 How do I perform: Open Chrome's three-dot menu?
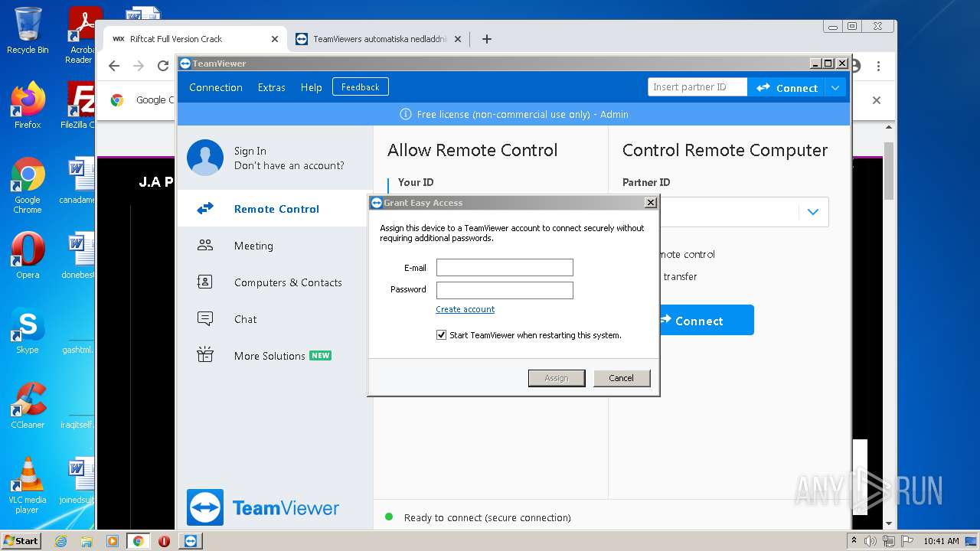click(879, 66)
